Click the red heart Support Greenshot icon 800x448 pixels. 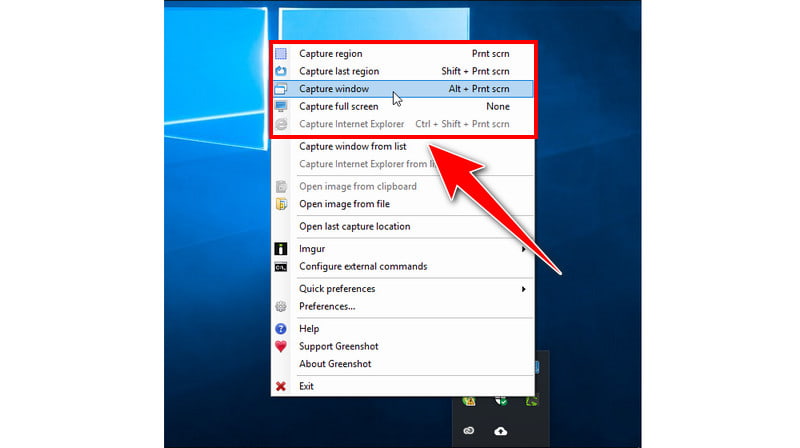(x=281, y=347)
